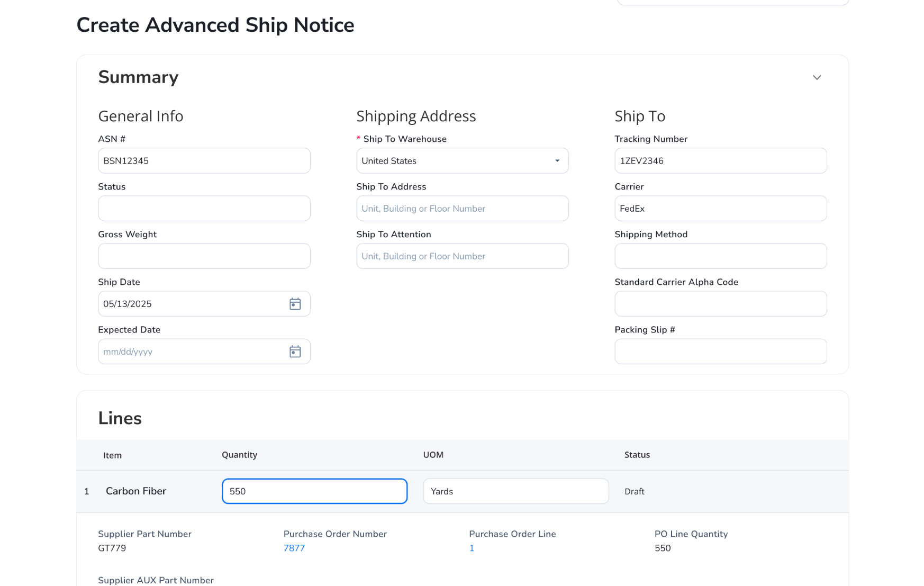Click the Tracking Number field
This screenshot has height=586, width=924.
720,160
